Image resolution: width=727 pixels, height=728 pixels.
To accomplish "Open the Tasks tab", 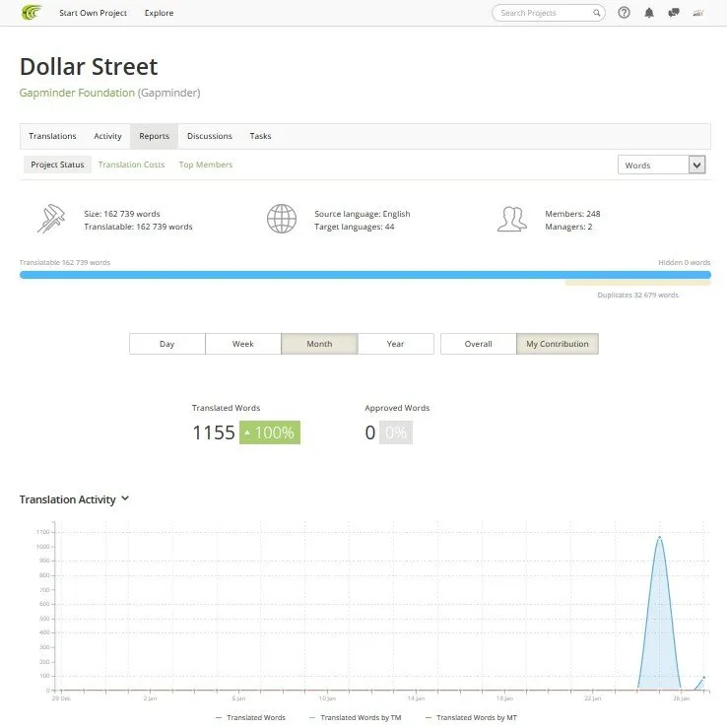I will tap(260, 136).
